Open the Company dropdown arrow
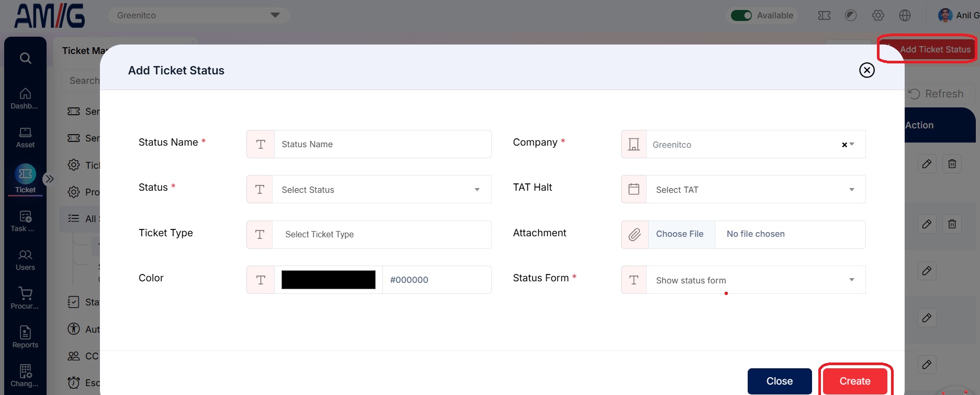Image resolution: width=980 pixels, height=395 pixels. (852, 144)
